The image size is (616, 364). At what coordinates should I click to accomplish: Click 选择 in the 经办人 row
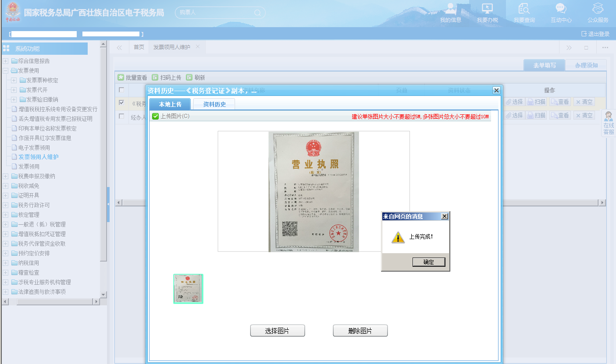pos(514,115)
